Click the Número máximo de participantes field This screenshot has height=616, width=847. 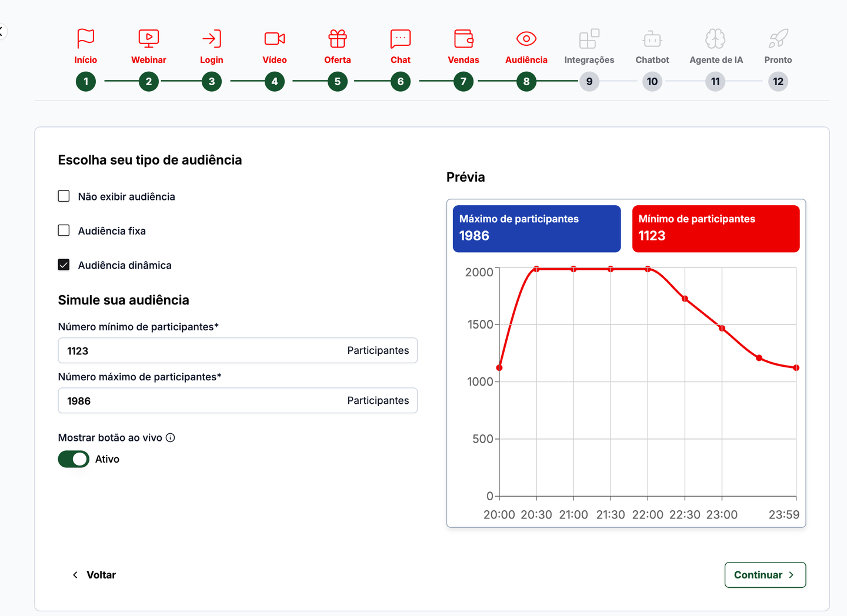pos(238,400)
